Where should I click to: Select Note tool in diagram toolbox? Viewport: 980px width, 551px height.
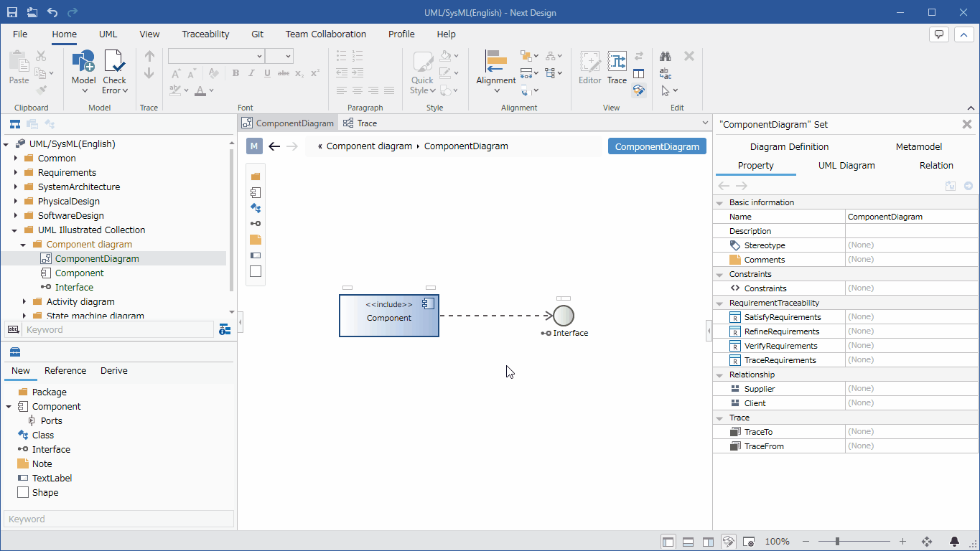[256, 240]
